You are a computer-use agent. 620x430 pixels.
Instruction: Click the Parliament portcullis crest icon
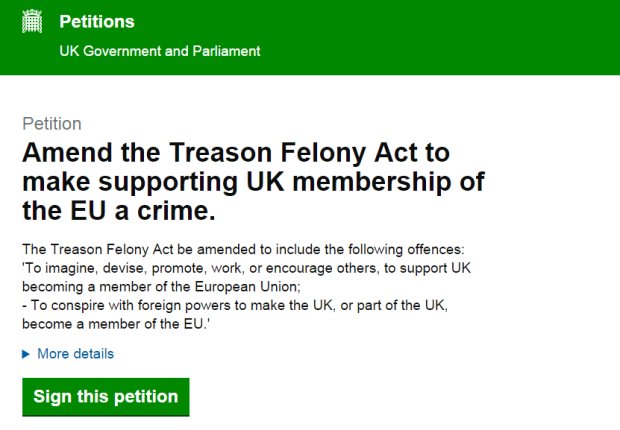click(32, 22)
